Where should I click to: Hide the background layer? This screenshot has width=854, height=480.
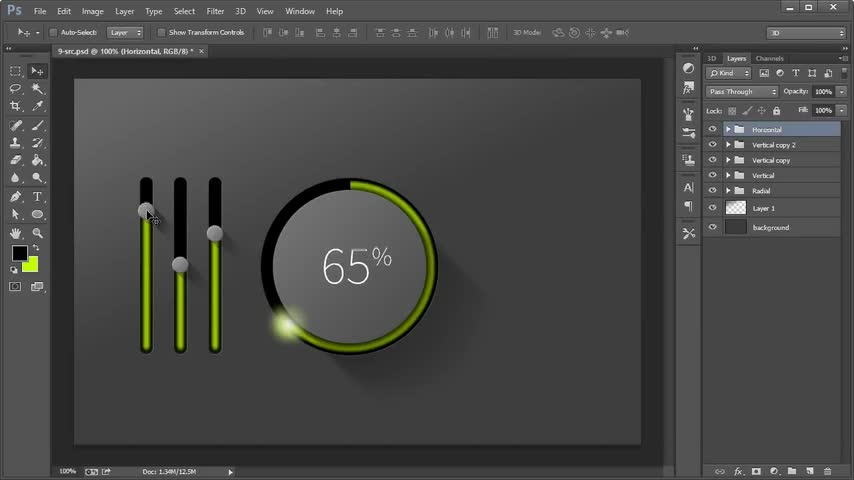tap(712, 227)
